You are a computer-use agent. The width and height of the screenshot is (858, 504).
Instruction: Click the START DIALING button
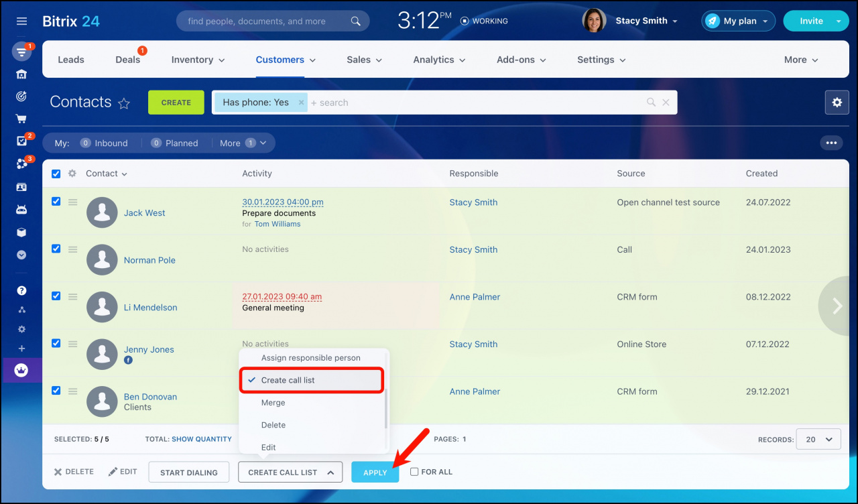[189, 472]
